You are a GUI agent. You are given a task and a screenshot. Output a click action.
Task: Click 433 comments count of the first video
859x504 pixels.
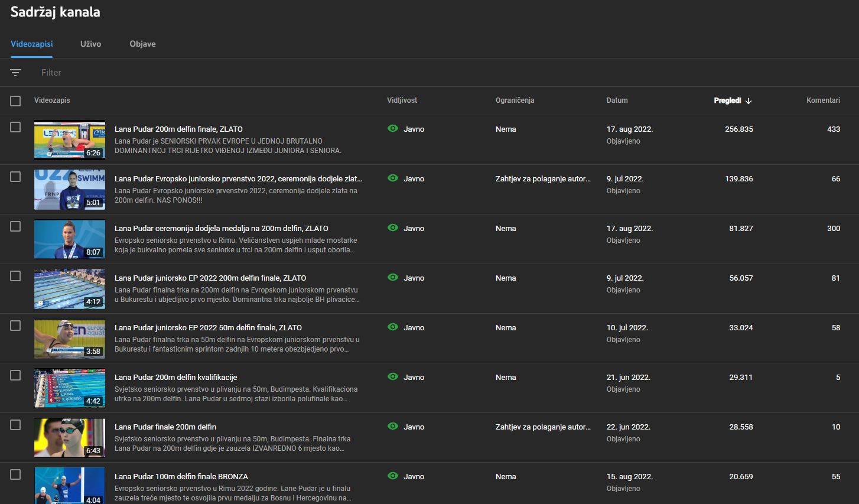[833, 129]
